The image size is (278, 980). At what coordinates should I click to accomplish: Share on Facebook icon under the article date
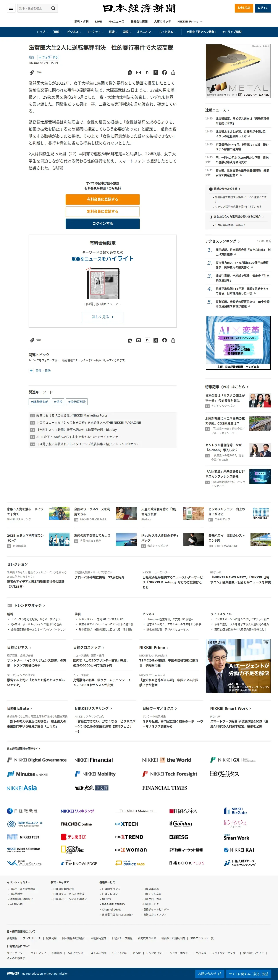165,72
